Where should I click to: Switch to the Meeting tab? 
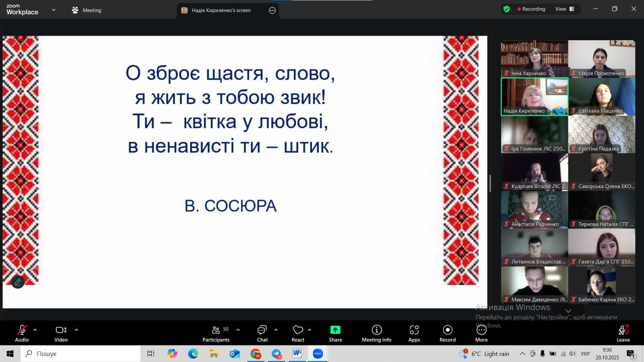click(x=87, y=10)
